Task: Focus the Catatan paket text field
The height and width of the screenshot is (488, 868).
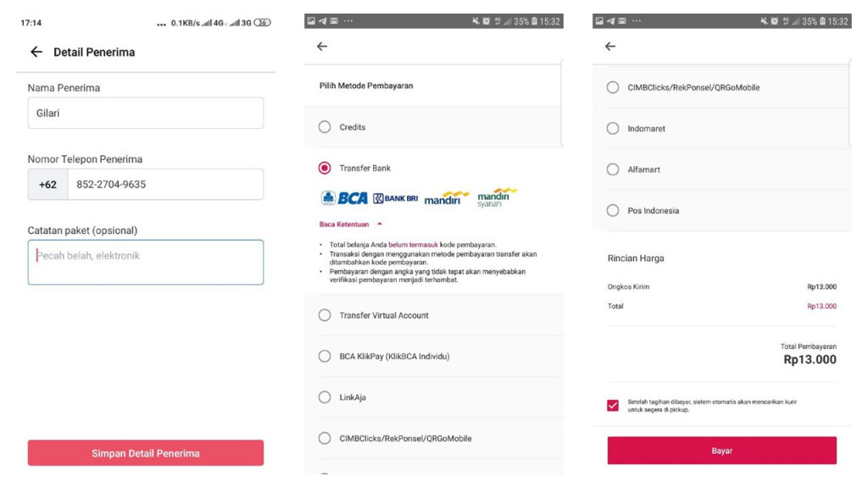Action: click(146, 263)
